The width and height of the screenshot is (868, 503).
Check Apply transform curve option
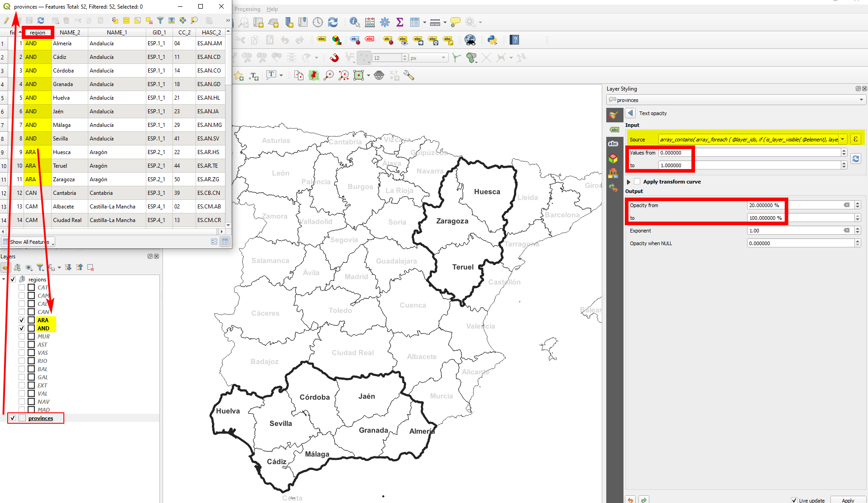click(637, 182)
